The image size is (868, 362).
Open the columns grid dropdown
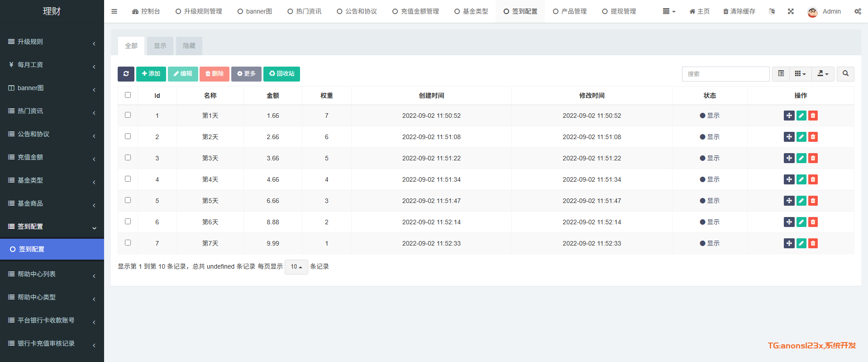[800, 74]
